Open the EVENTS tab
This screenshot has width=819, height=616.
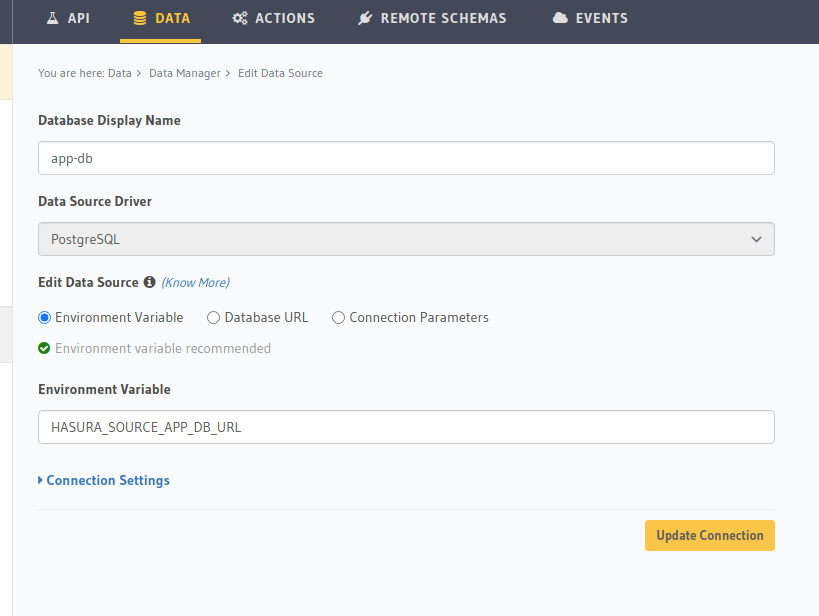(590, 19)
